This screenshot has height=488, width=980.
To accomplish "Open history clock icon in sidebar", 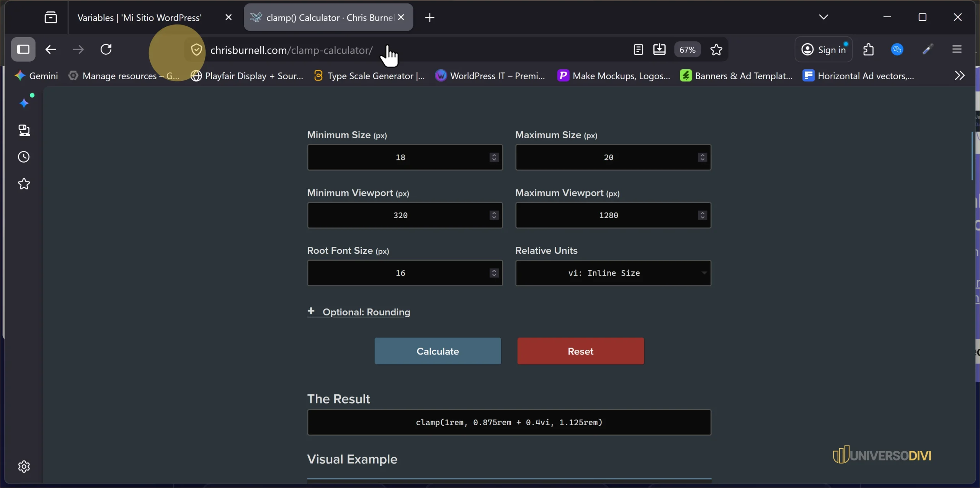I will coord(24,157).
